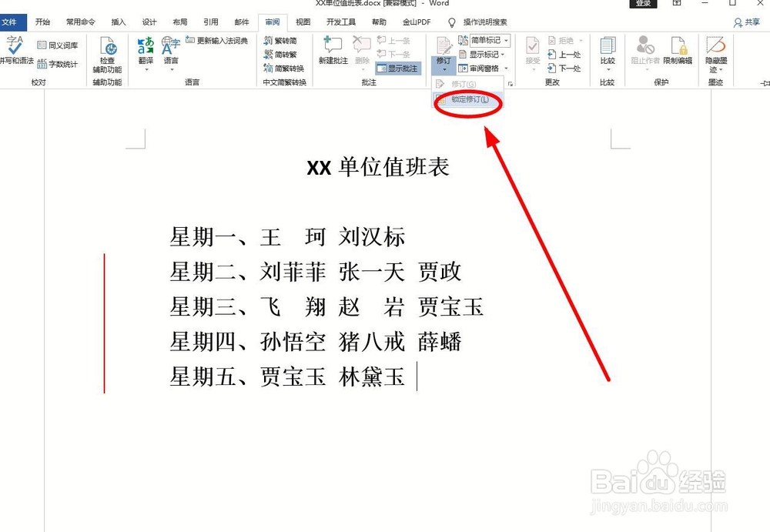
Task: Convert text with 繁转简
Action: 280,41
